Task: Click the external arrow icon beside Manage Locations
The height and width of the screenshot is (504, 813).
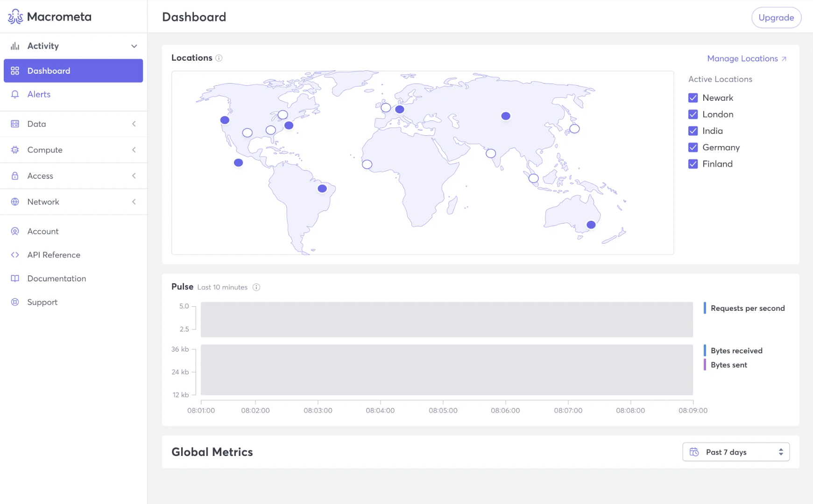Action: click(x=784, y=59)
